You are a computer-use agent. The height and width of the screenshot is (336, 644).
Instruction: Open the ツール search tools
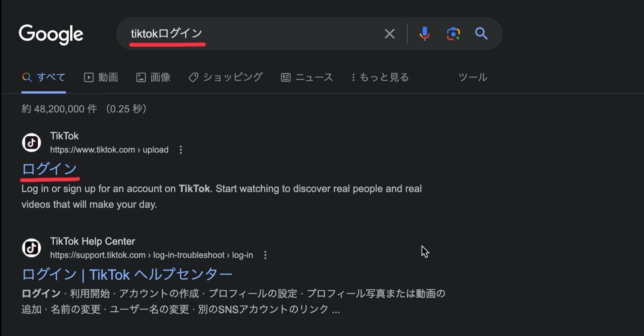point(473,77)
